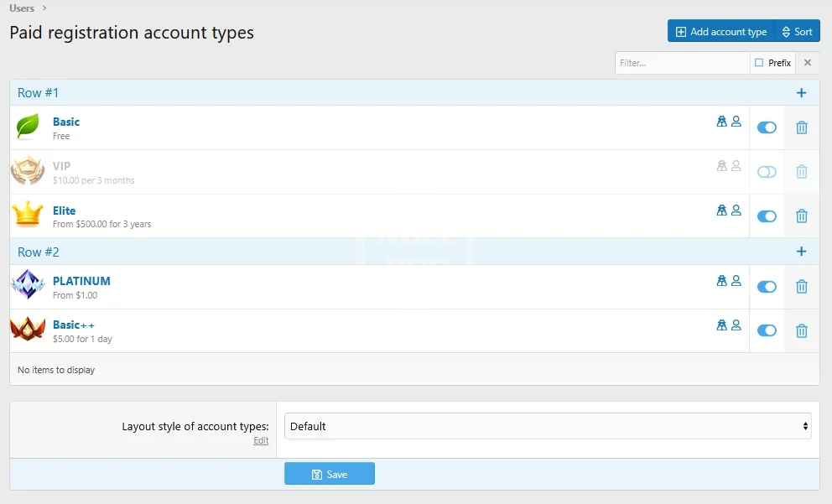Focus the Filter input field
Image resolution: width=832 pixels, height=504 pixels.
(682, 63)
